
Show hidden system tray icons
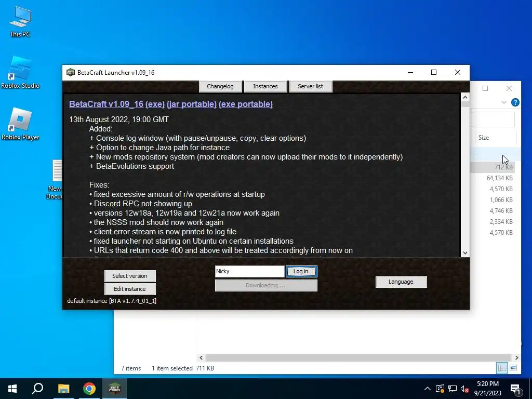(428, 389)
